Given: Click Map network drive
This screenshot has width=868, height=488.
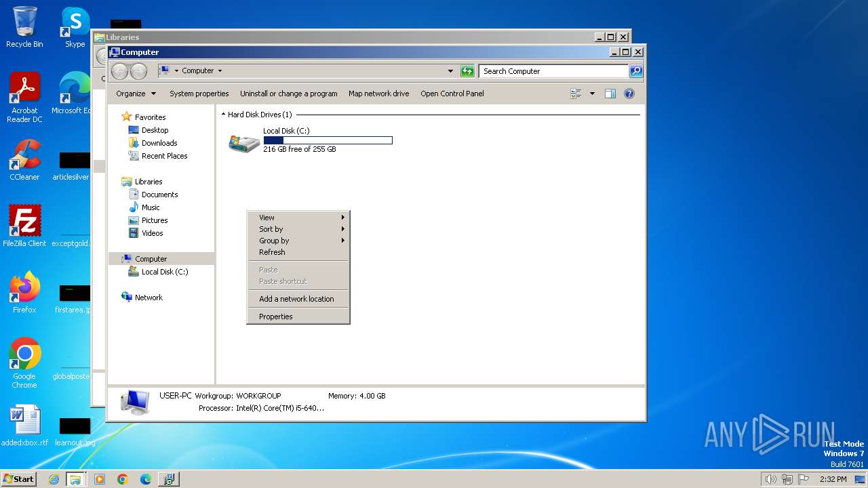Looking at the screenshot, I should [x=379, y=94].
